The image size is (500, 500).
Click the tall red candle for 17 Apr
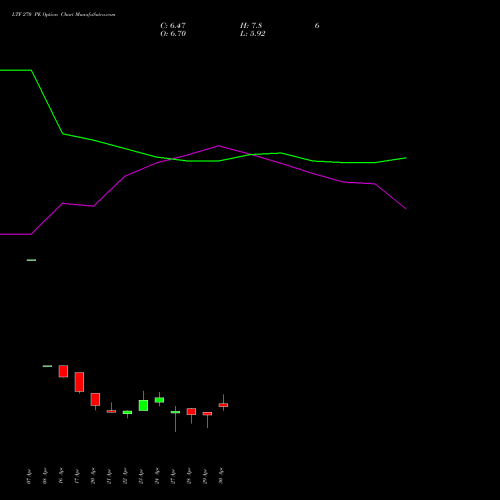tap(79, 382)
